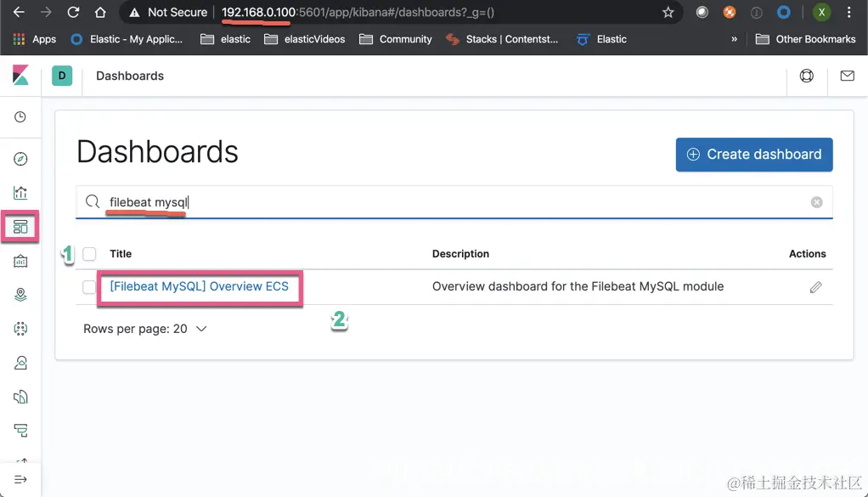Bookmark this page with star icon
868x497 pixels.
tap(668, 12)
